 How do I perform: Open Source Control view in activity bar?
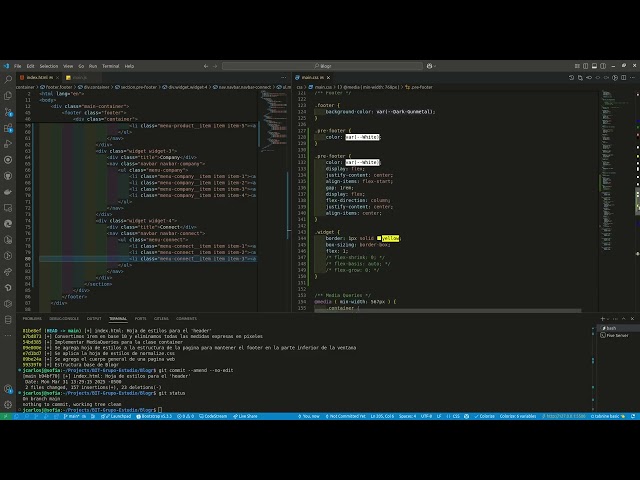pos(8,112)
